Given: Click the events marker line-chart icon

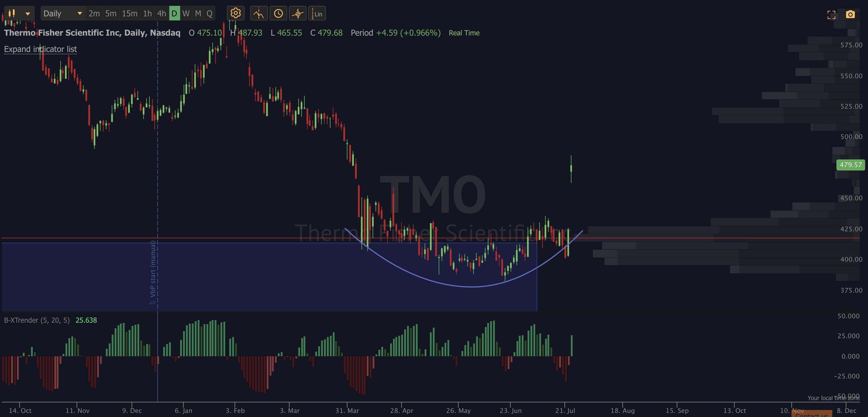Looking at the screenshot, I should pyautogui.click(x=259, y=13).
